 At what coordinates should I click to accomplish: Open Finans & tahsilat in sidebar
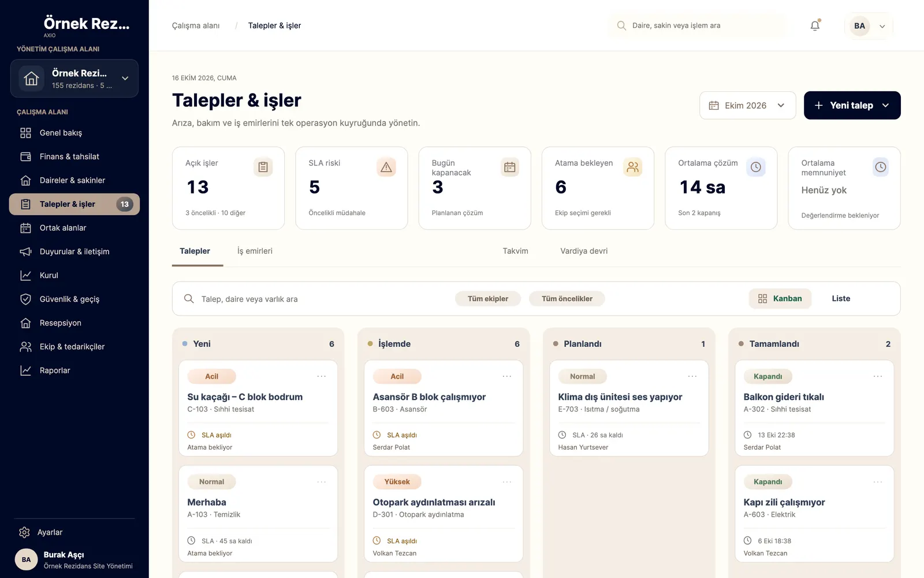point(74,157)
